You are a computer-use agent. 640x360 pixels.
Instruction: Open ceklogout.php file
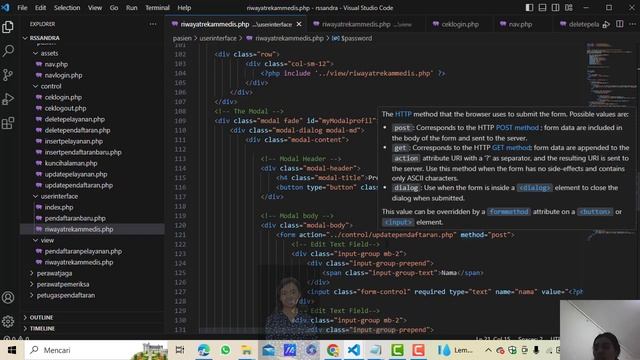coord(65,108)
